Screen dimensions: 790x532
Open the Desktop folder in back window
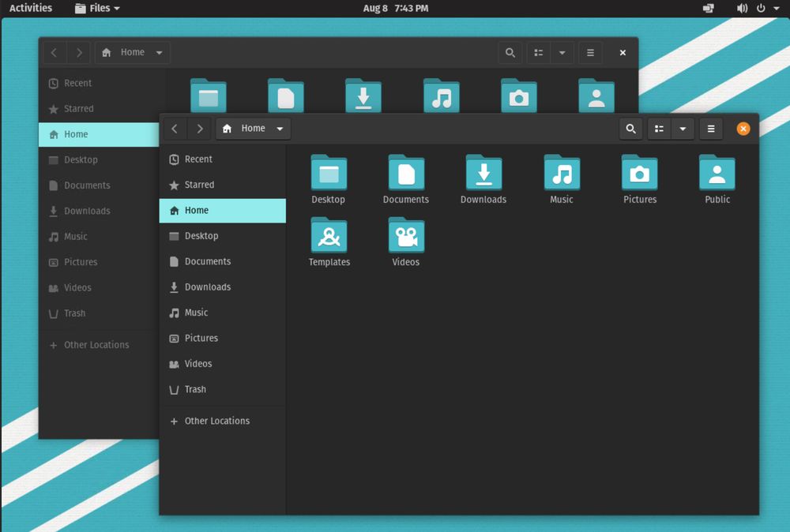pos(208,96)
